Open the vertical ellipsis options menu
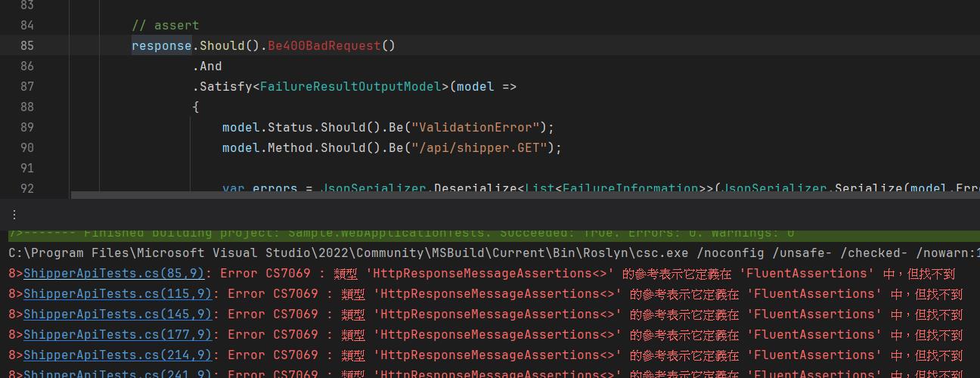Viewport: 980px width, 378px height. pyautogui.click(x=14, y=215)
